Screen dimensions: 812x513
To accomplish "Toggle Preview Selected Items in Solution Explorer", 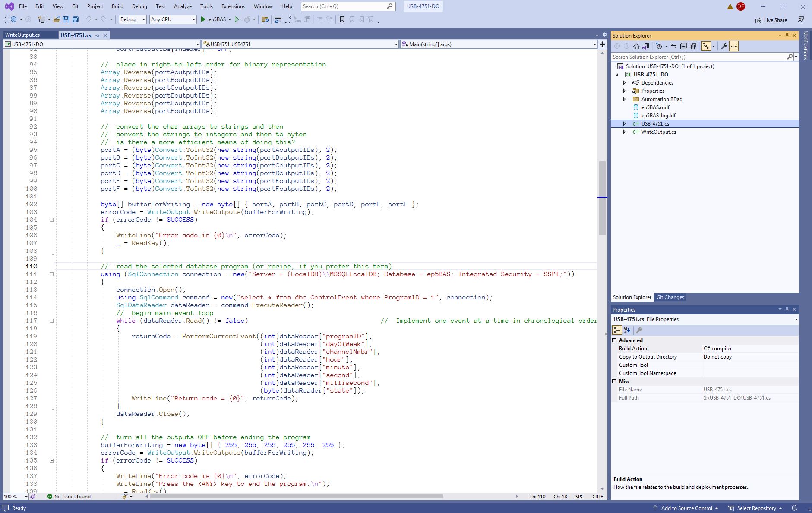I will tap(734, 46).
